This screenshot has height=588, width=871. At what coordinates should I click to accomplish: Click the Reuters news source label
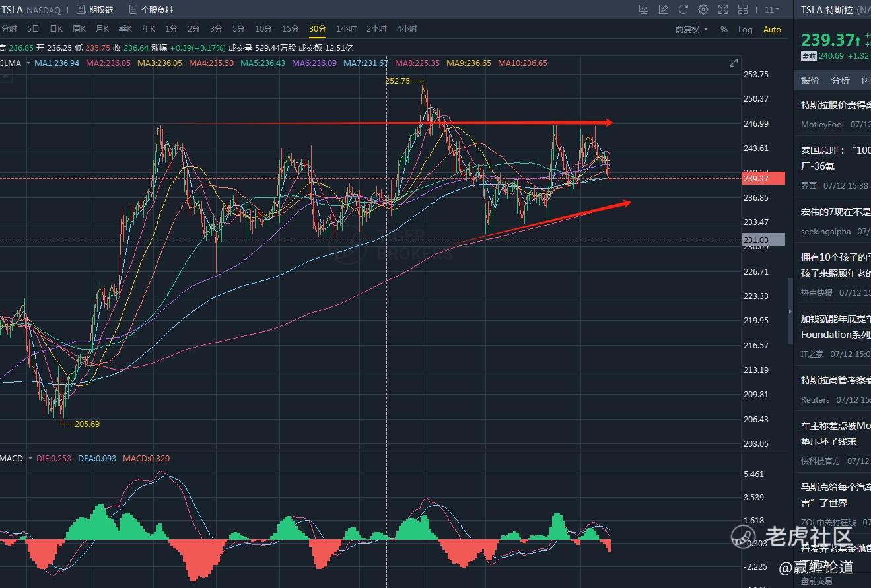[x=815, y=399]
